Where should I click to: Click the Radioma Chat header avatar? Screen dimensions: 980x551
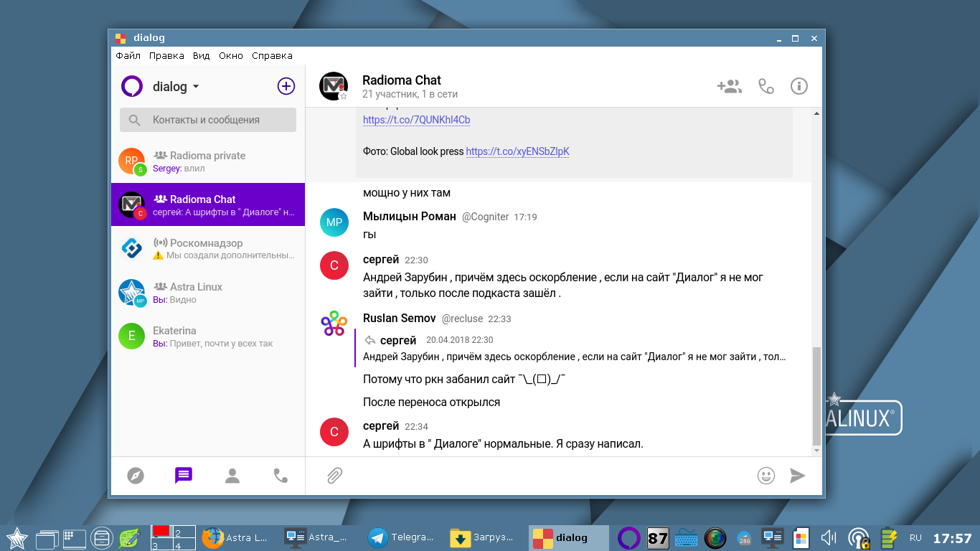(334, 86)
